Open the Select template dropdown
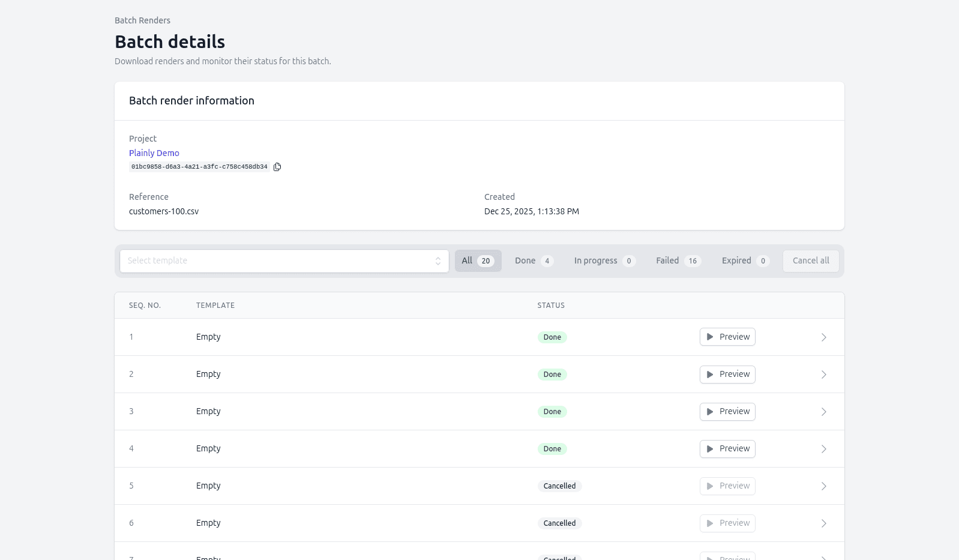The image size is (959, 560). [276, 260]
